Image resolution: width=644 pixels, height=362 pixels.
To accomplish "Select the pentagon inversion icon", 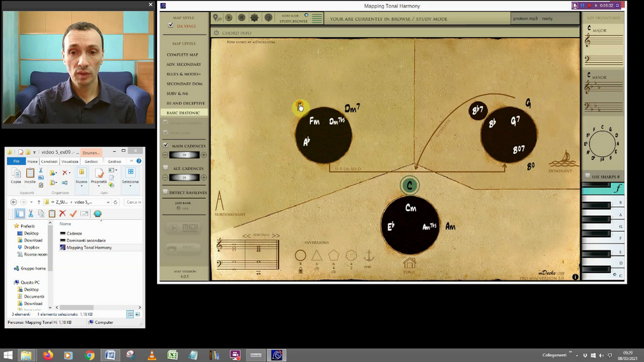I will [x=333, y=256].
